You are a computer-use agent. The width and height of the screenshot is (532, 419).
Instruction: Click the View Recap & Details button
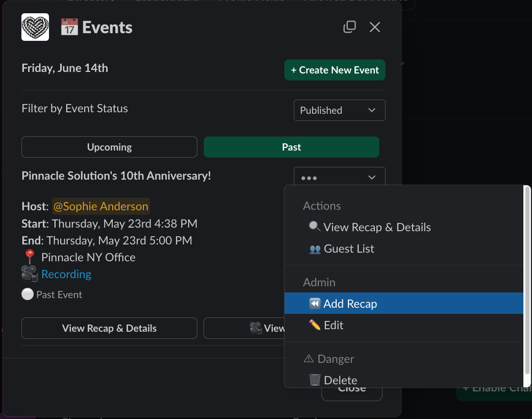point(109,328)
